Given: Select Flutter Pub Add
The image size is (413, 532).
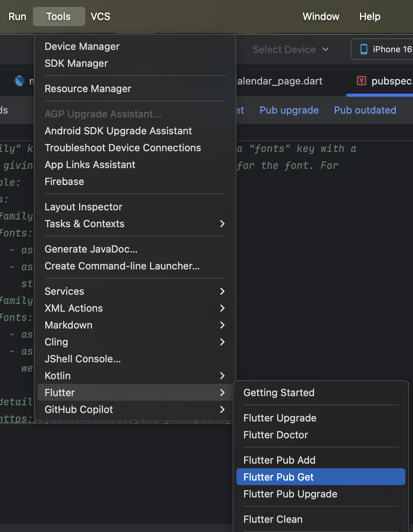Looking at the screenshot, I should pos(321,460).
